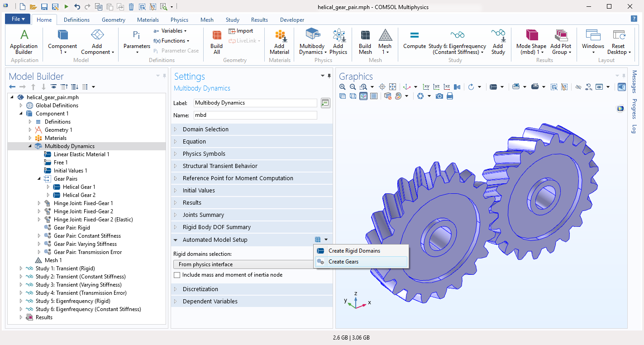Click the Build Mesh icon
The width and height of the screenshot is (644, 345).
point(365,42)
